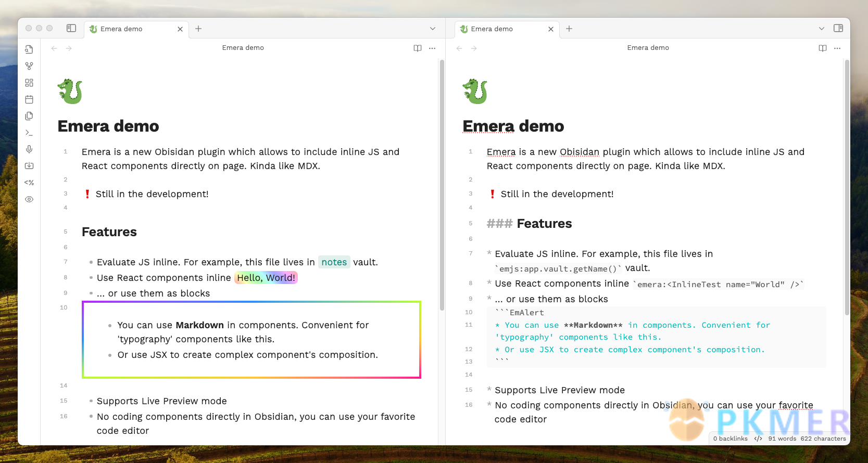Click the eye icon in left ribbon
868x463 pixels.
tap(29, 199)
